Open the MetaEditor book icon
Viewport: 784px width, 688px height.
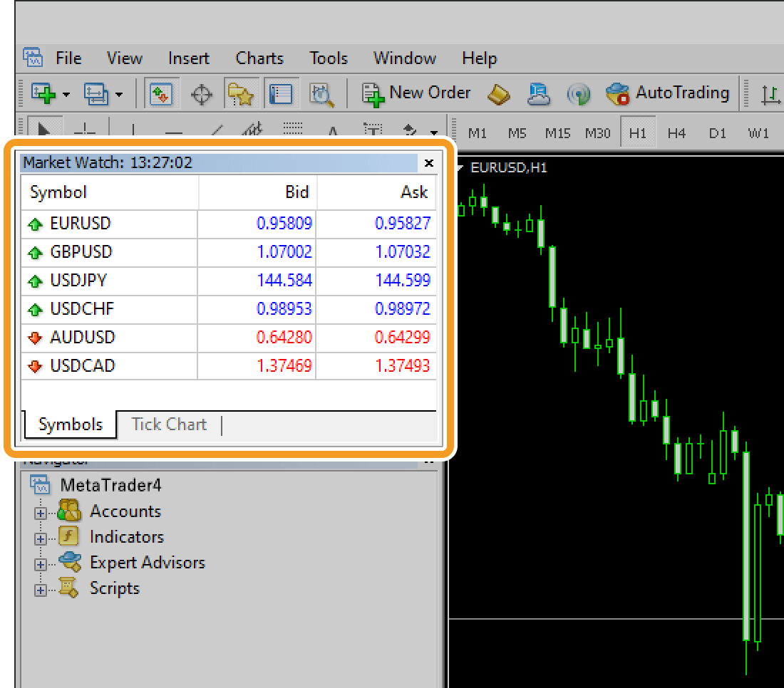[498, 93]
